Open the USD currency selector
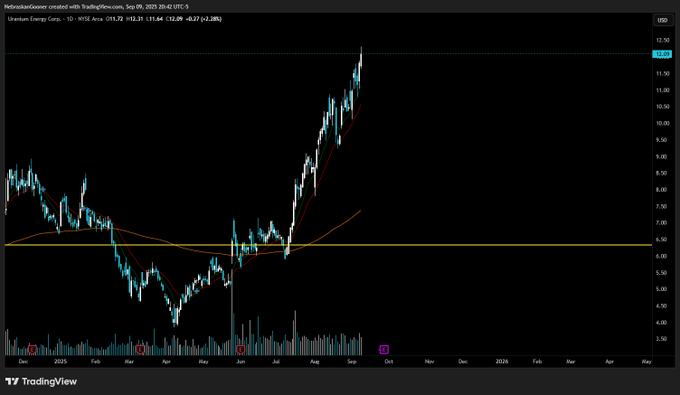 click(x=662, y=20)
